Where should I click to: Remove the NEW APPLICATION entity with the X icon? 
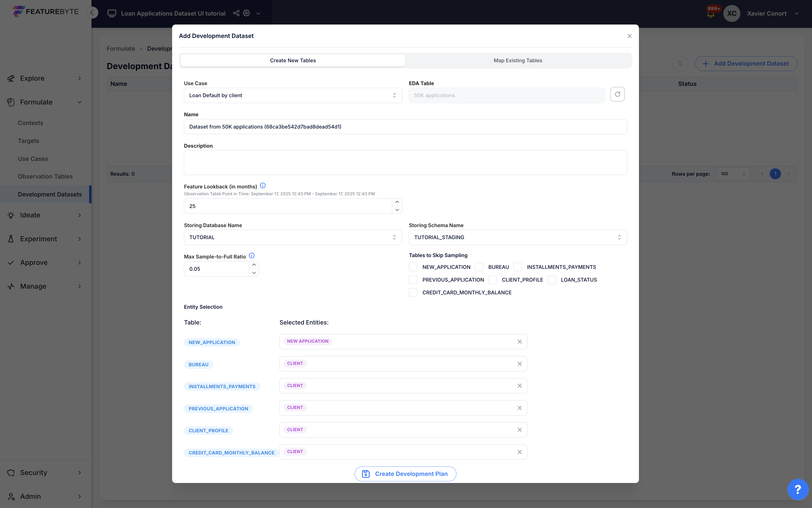click(519, 342)
